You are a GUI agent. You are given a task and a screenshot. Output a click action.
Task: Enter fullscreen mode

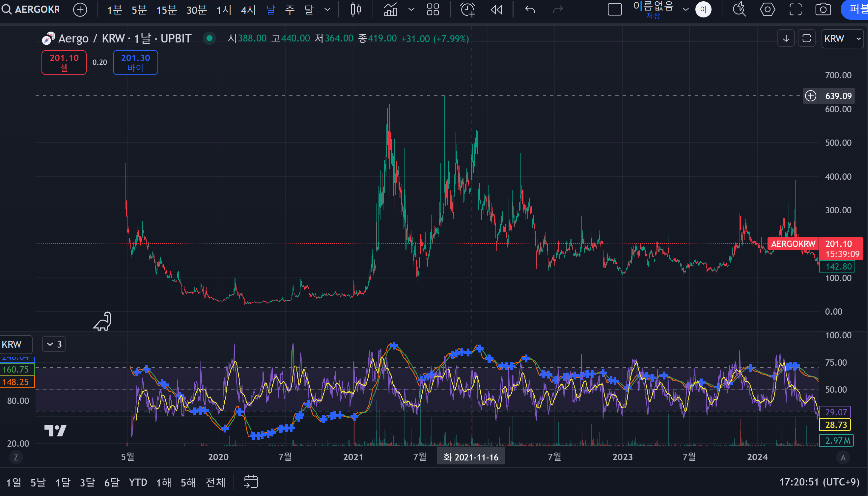[x=796, y=10]
